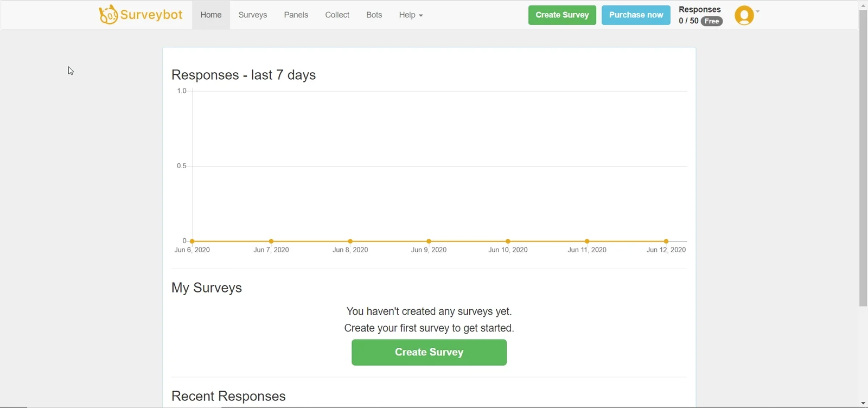
Task: Click the blue Purchase now button
Action: [x=636, y=15]
